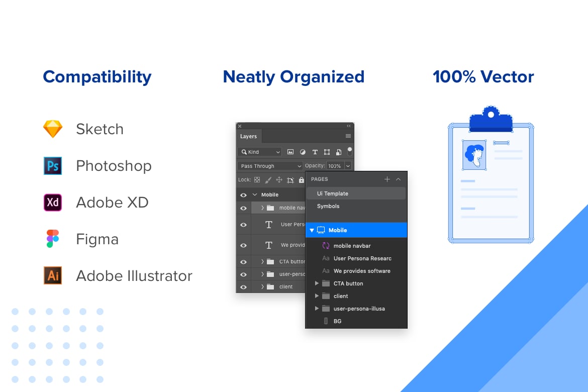Click the type T icon of We provid layer
This screenshot has height=392, width=588.
coord(269,245)
